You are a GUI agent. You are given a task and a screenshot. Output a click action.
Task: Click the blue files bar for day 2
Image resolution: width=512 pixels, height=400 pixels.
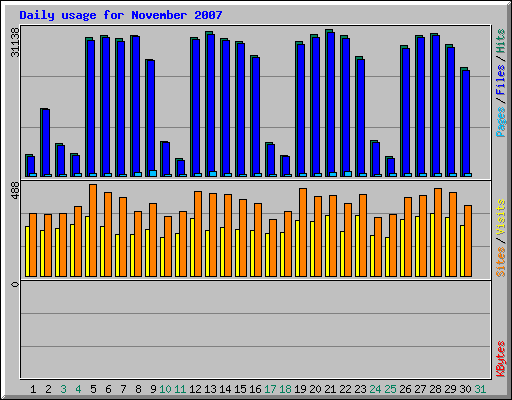click(46, 143)
